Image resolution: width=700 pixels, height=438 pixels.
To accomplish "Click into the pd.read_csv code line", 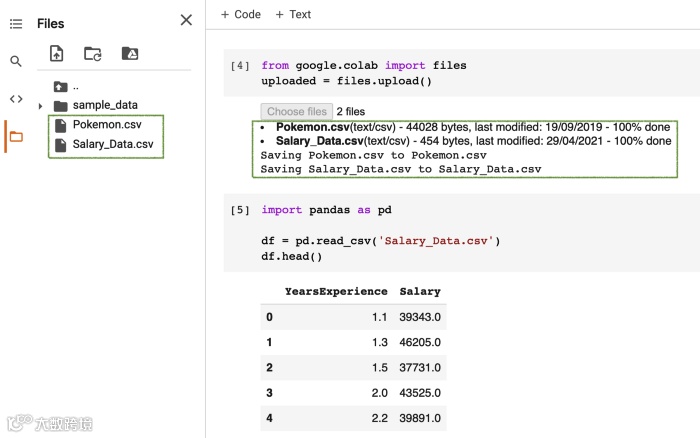I will click(x=380, y=241).
